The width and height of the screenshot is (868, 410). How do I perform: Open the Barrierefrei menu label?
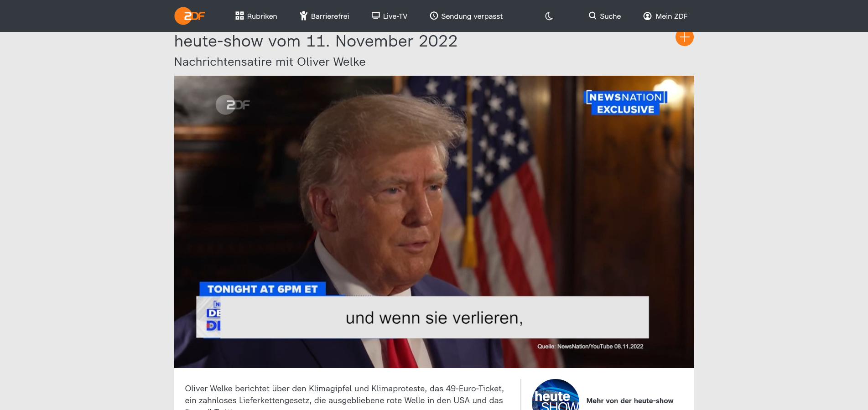330,16
